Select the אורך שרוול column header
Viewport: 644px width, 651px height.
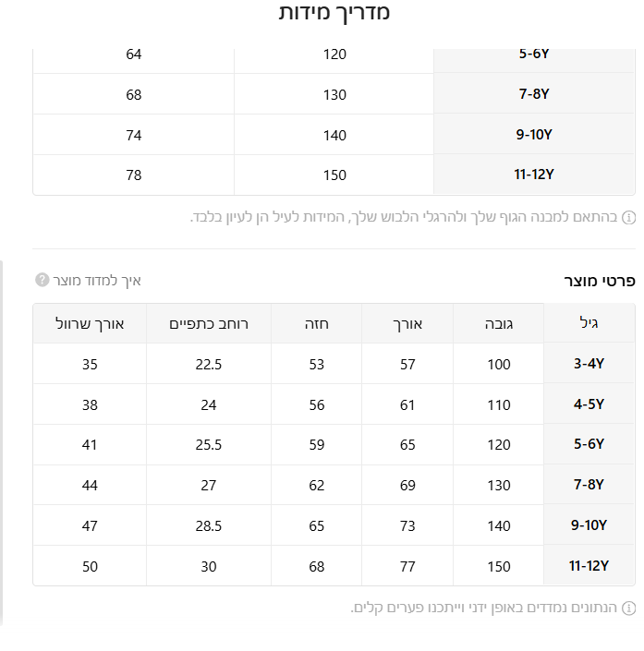(x=90, y=324)
